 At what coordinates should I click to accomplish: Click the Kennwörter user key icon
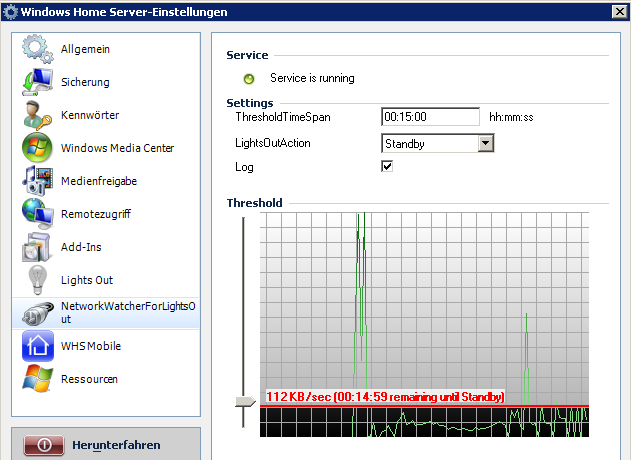click(x=38, y=115)
